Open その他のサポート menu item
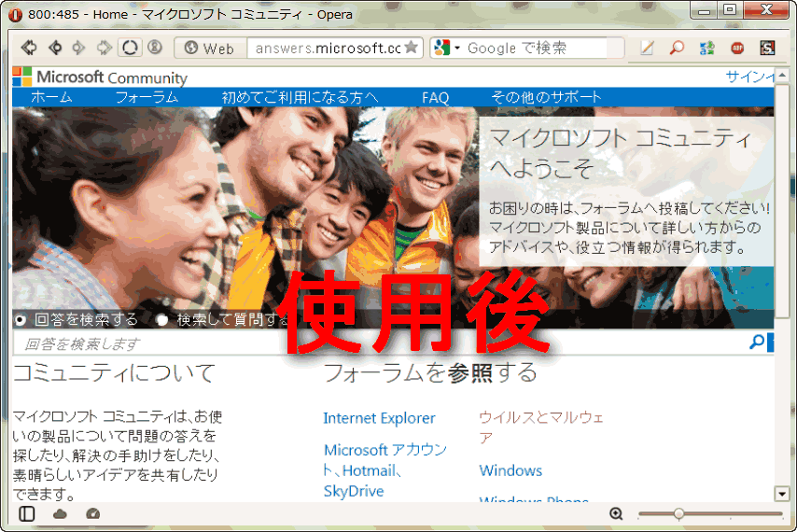Viewport: 797px width, 532px height. (x=546, y=97)
